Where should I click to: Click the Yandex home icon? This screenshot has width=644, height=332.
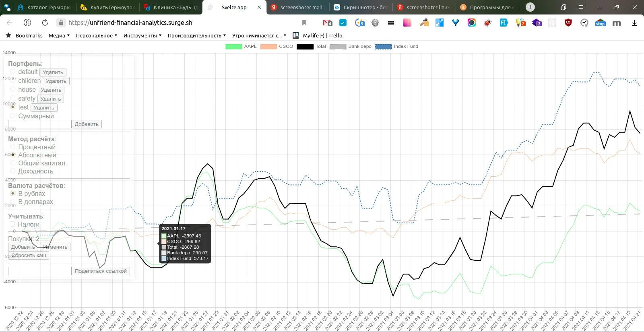pyautogui.click(x=27, y=23)
